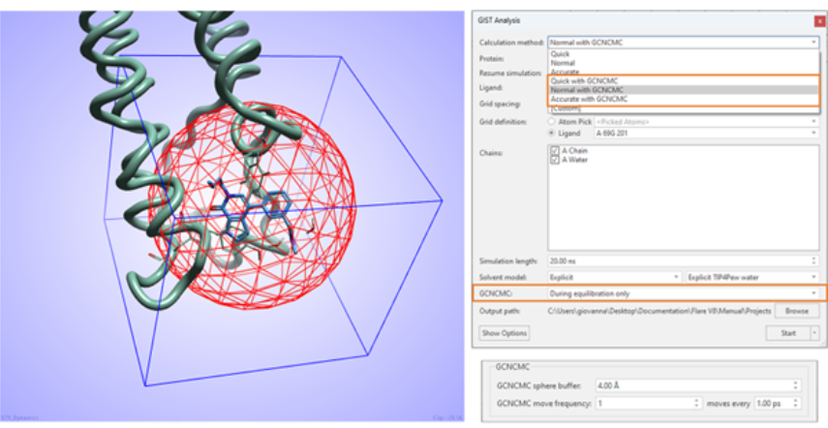Uncheck the 'A Water' checkbox
Image resolution: width=828 pixels, height=428 pixels.
554,159
